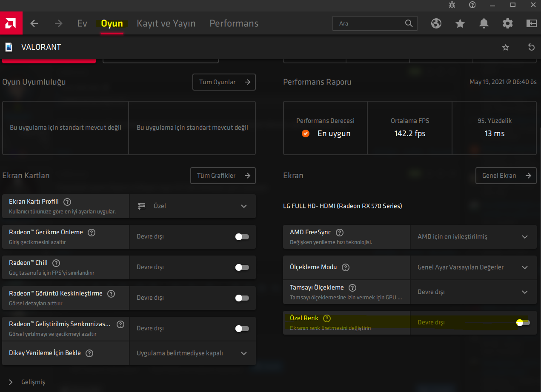This screenshot has height=392, width=541.
Task: Open Dikey Yenileme İçin Bekle dropdown
Action: tap(192, 353)
